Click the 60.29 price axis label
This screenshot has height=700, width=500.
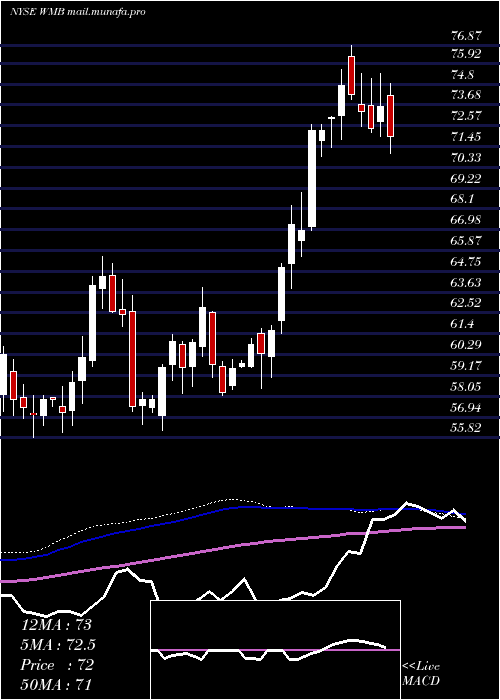coord(467,345)
